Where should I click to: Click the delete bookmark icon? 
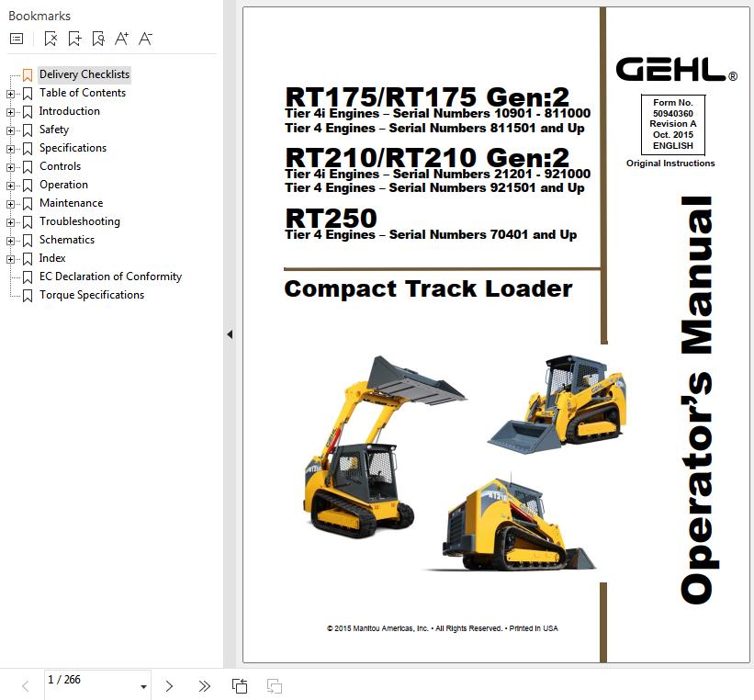click(51, 39)
